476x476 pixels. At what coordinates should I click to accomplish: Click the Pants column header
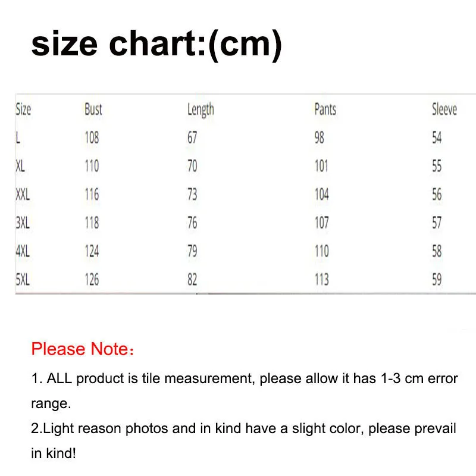click(x=325, y=109)
